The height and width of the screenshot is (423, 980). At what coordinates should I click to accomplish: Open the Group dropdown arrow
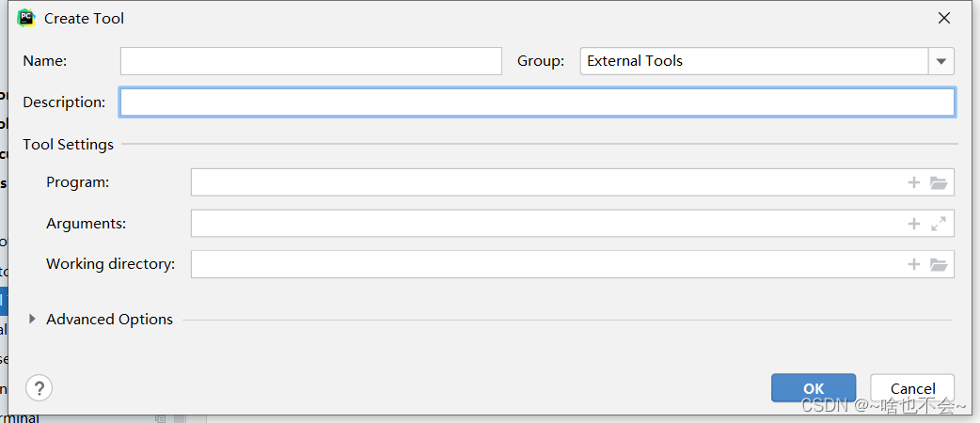point(941,61)
